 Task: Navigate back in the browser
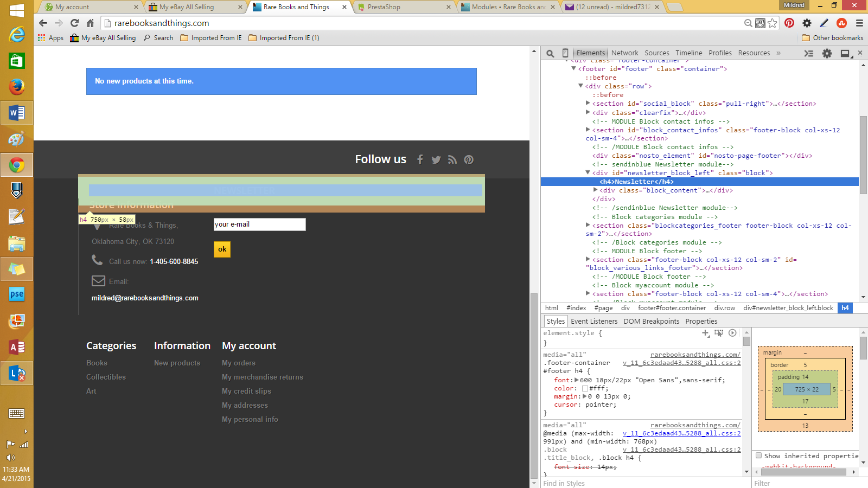click(x=43, y=23)
